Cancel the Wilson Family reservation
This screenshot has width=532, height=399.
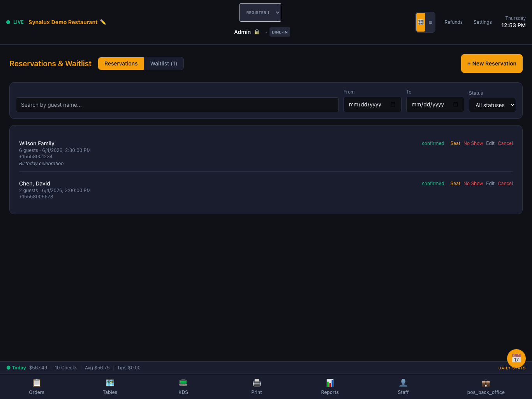pyautogui.click(x=505, y=143)
